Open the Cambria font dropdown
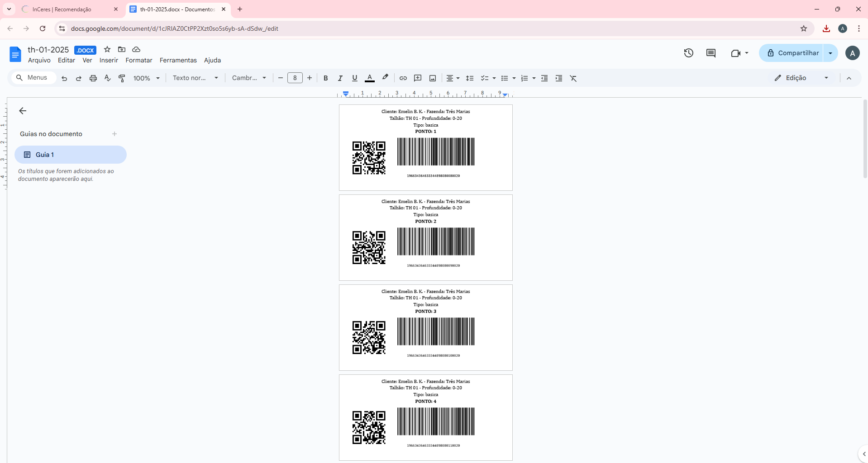Viewport: 868px width, 463px height. pos(249,78)
